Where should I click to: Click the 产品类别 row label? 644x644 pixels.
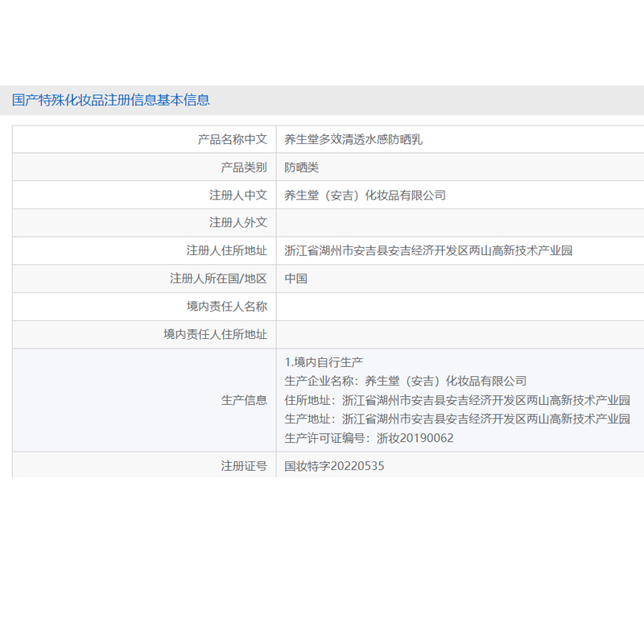coord(244,167)
